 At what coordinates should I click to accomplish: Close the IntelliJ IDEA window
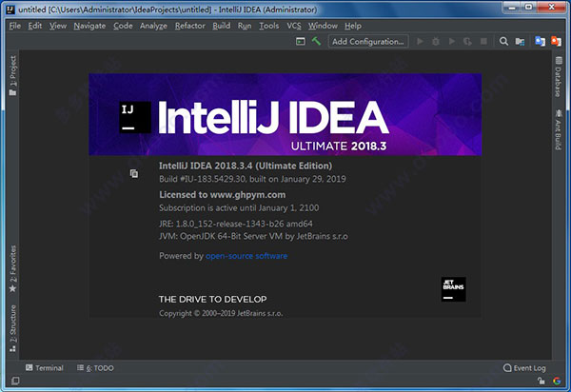(551, 8)
